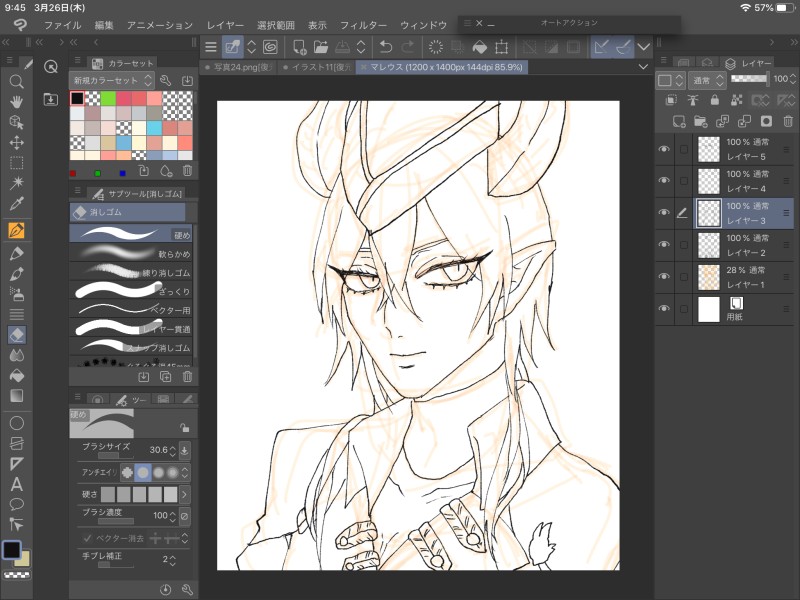Image resolution: width=800 pixels, height=600 pixels.
Task: Hide レイヤー 3 with eye icon
Action: pyautogui.click(x=664, y=212)
